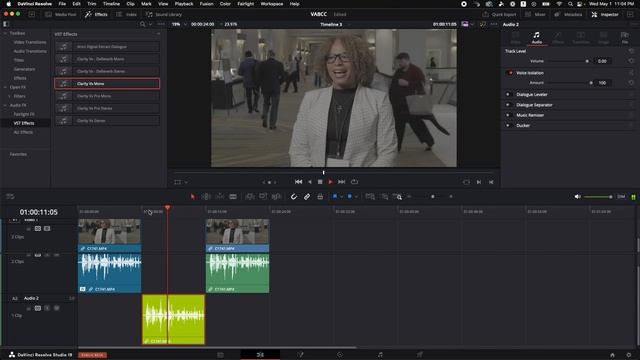
Task: Open the Workspace menu
Action: click(x=271, y=4)
